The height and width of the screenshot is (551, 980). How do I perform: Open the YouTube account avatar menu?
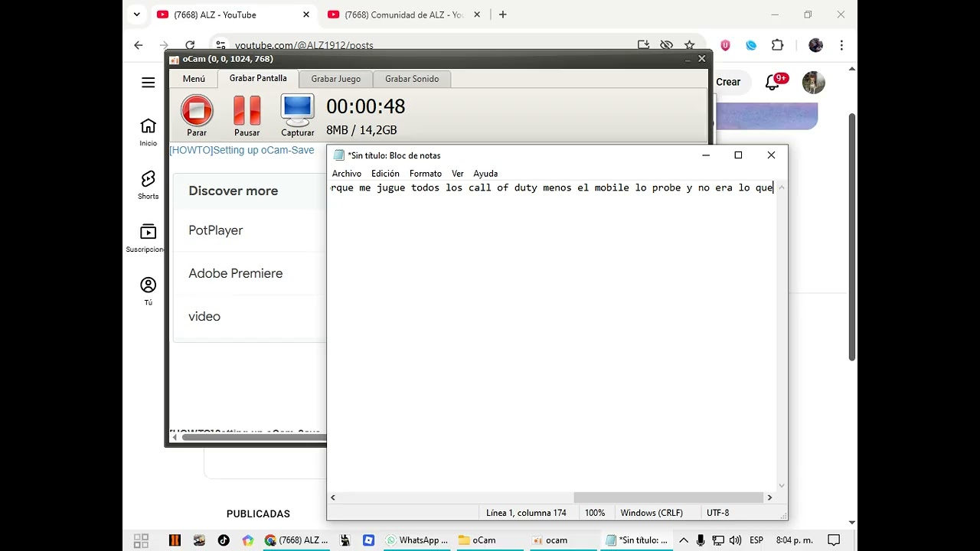[x=813, y=83]
